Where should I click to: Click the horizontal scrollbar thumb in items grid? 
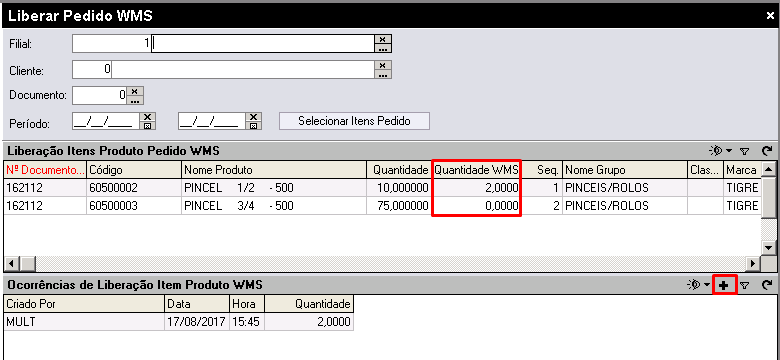pyautogui.click(x=27, y=264)
